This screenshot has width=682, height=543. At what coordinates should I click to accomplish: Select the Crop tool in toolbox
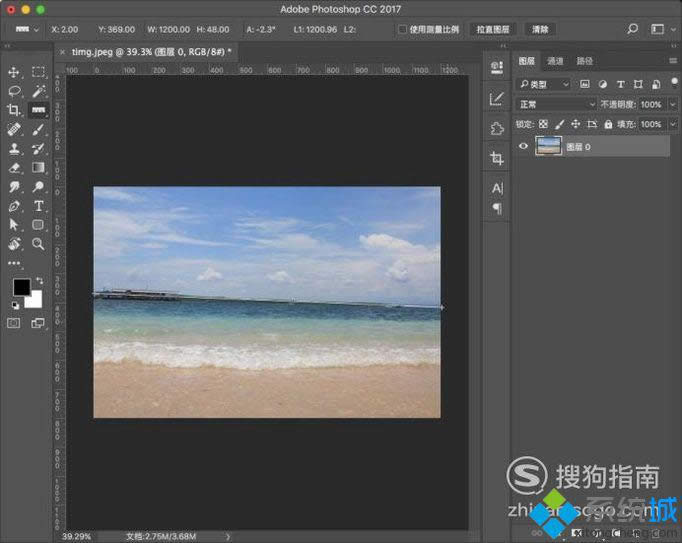click(14, 110)
